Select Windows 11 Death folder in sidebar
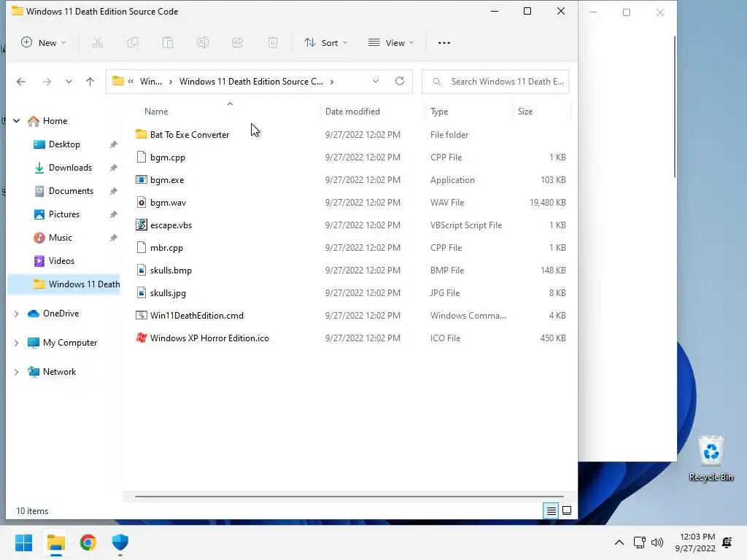Screen dimensions: 747x560 [64, 284]
